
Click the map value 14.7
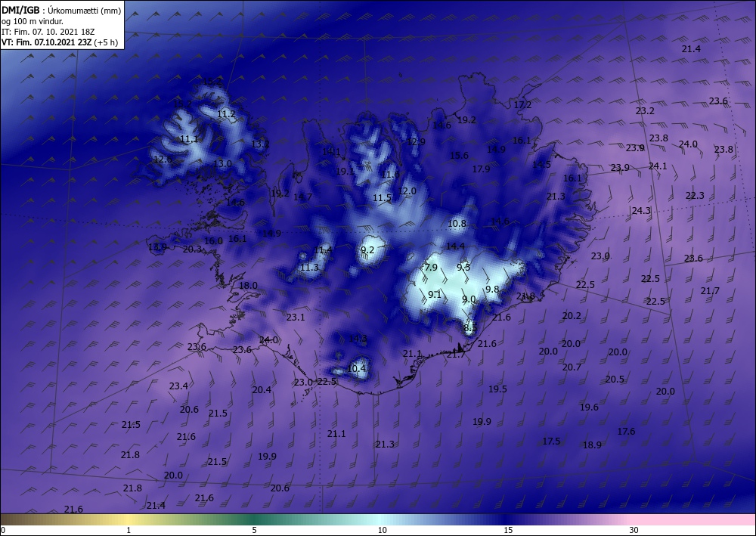(303, 197)
